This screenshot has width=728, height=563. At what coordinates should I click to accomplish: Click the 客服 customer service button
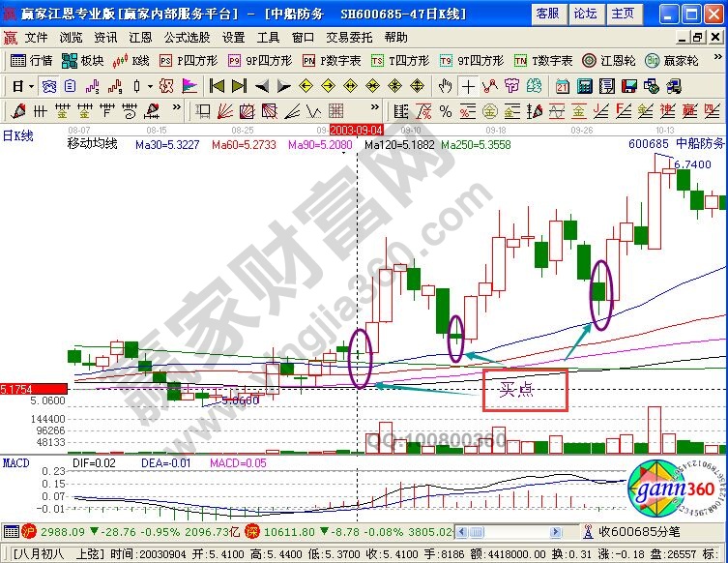pyautogui.click(x=547, y=14)
